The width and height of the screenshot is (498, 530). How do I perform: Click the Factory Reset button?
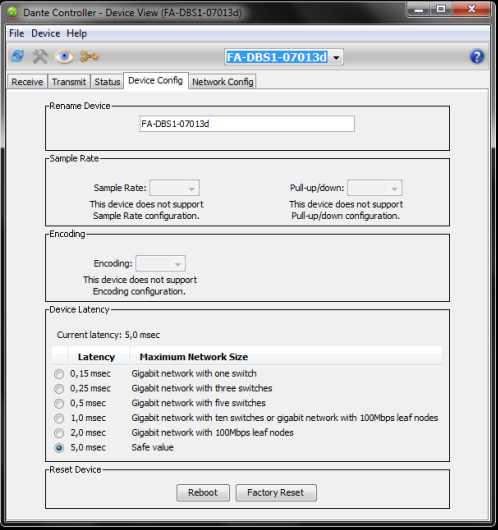coord(276,493)
